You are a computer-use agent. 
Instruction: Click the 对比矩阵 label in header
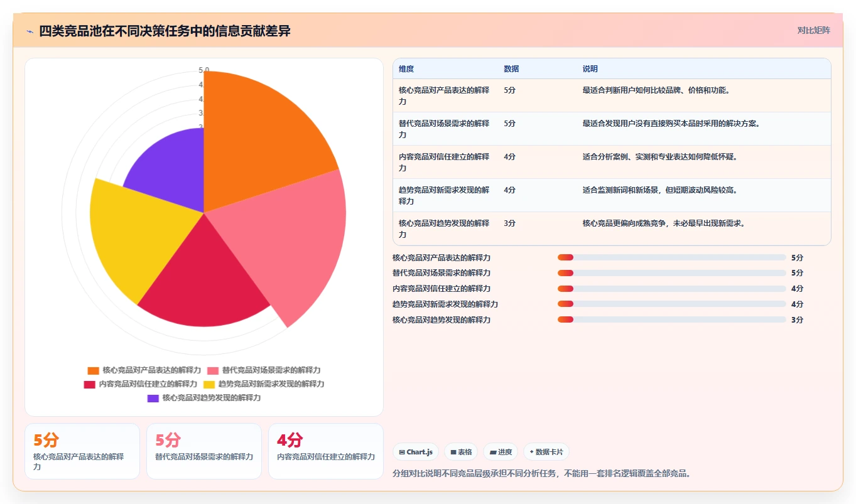(x=813, y=31)
